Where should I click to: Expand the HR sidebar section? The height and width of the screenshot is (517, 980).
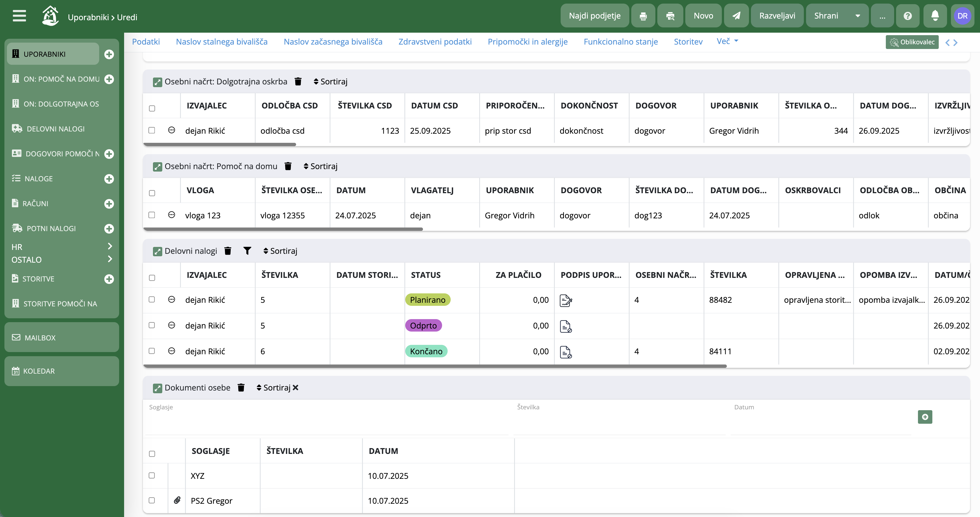[x=61, y=247]
